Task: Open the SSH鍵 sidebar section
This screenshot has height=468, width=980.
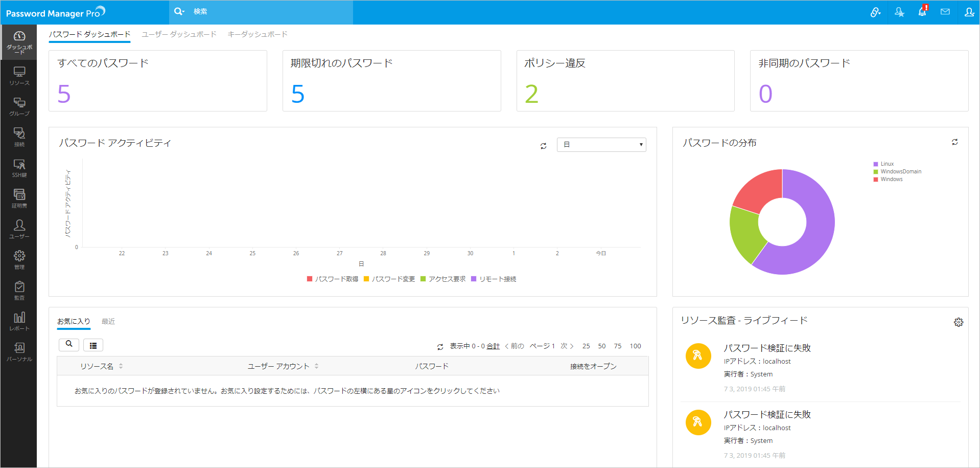Action: (x=19, y=167)
